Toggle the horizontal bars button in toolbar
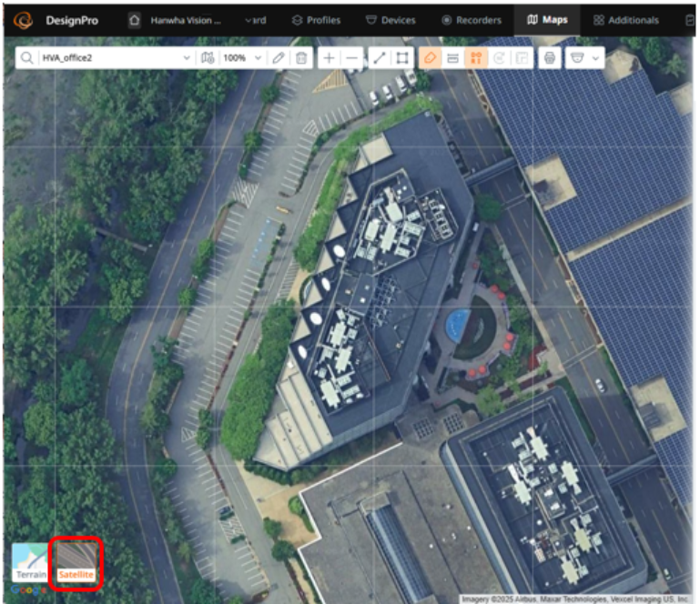The width and height of the screenshot is (700, 604). (452, 58)
